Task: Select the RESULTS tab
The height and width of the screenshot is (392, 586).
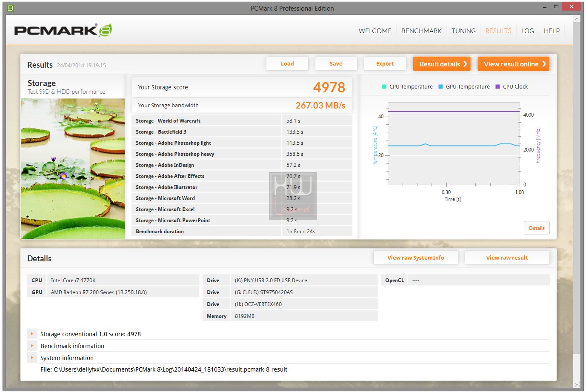Action: (498, 31)
